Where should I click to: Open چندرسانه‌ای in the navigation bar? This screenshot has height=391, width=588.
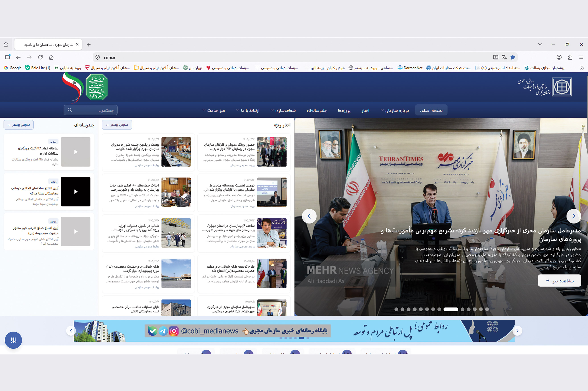(x=317, y=110)
